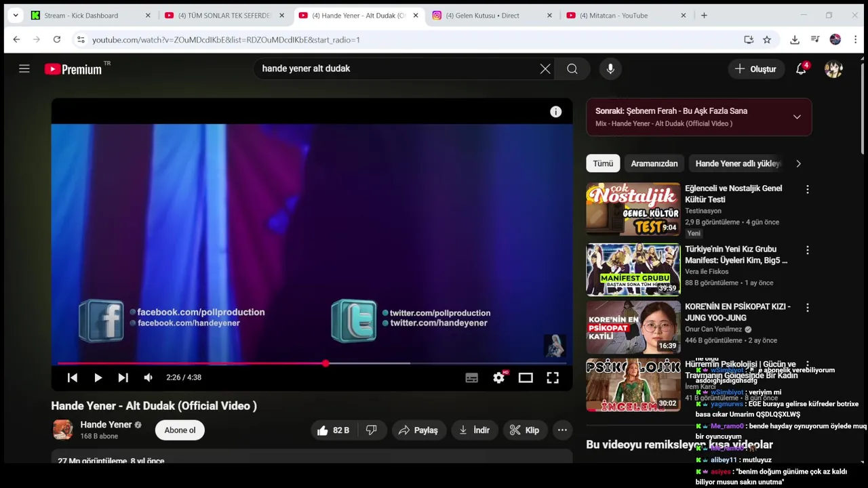Mute the video volume speaker

(x=148, y=378)
